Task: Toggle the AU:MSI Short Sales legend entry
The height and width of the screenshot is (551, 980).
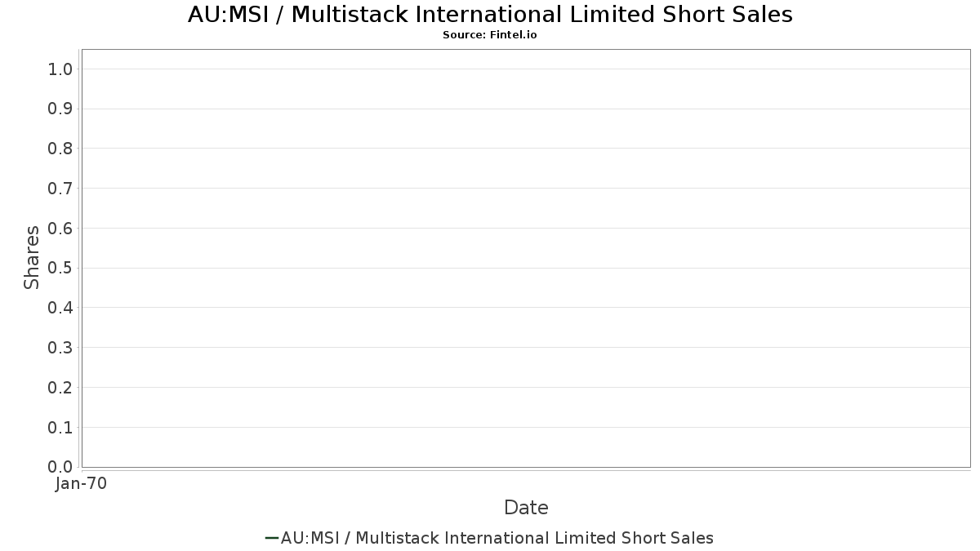Action: (x=490, y=538)
